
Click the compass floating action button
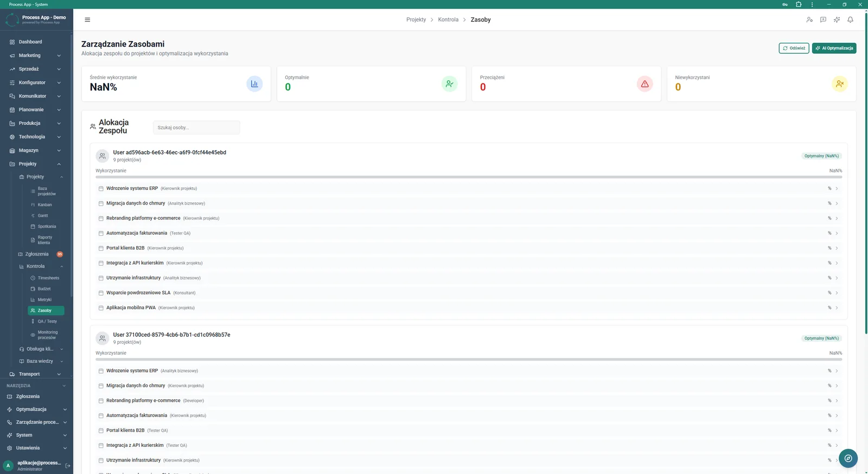click(848, 458)
